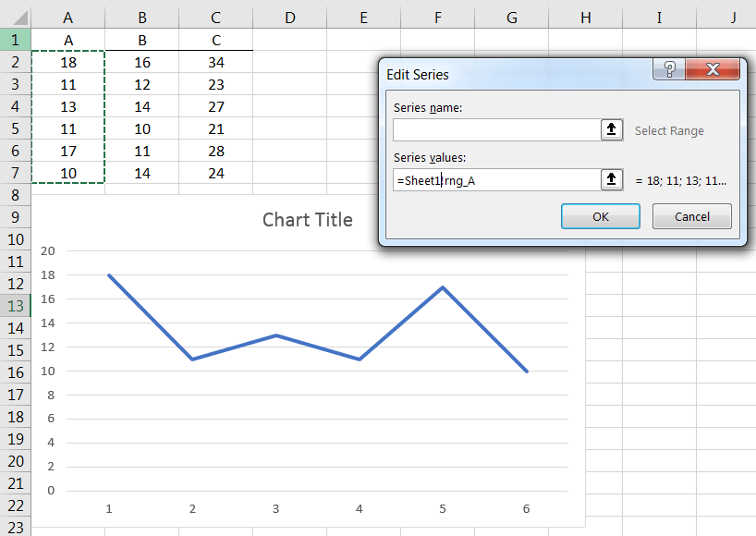Confirm the series edit with OK
The image size is (756, 536).
(600, 216)
